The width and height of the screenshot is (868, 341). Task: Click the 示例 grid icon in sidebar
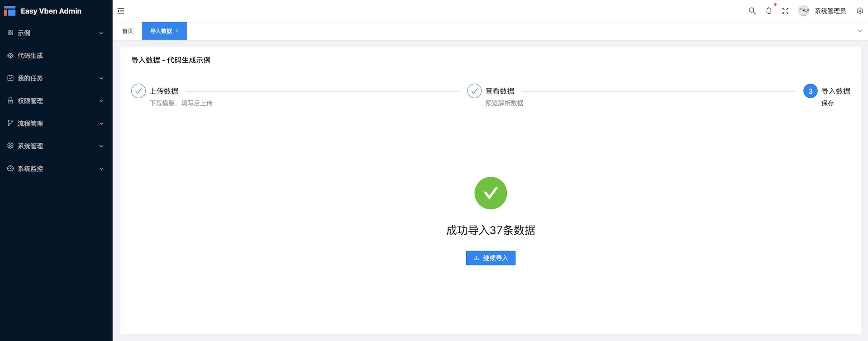click(10, 33)
